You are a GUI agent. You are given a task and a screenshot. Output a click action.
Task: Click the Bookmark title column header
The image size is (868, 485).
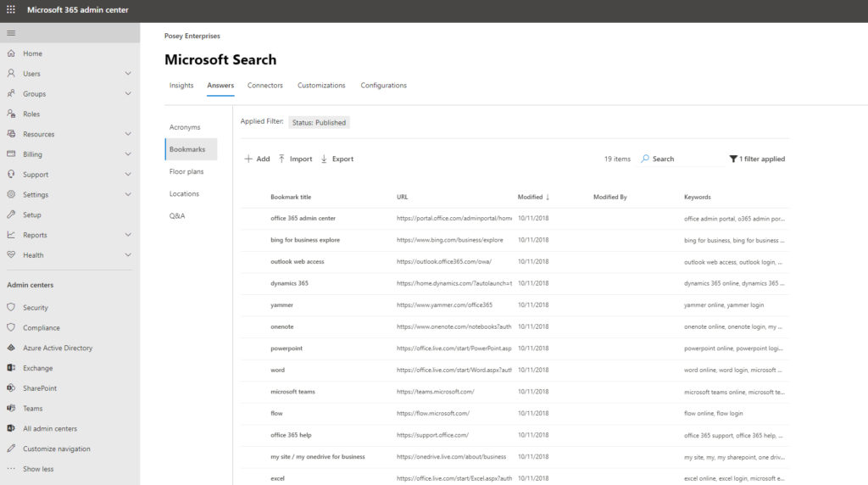[291, 197]
